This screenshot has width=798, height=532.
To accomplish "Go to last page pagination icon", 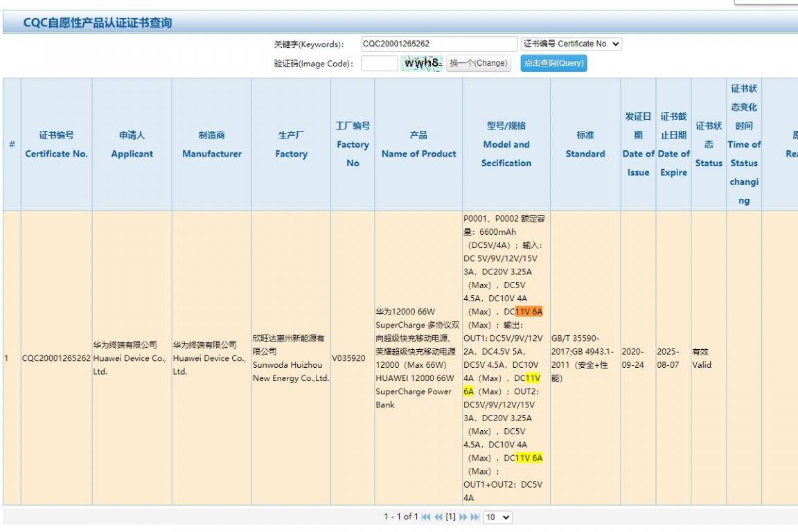I will (475, 517).
